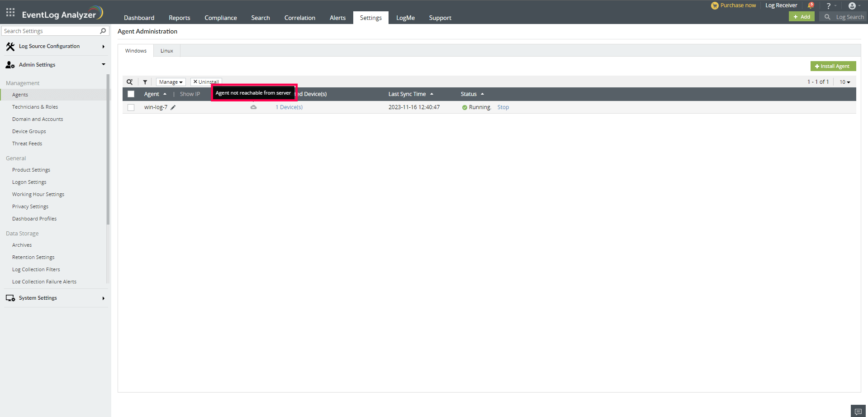The width and height of the screenshot is (868, 417).
Task: Switch to the Linux tab
Action: pos(166,50)
